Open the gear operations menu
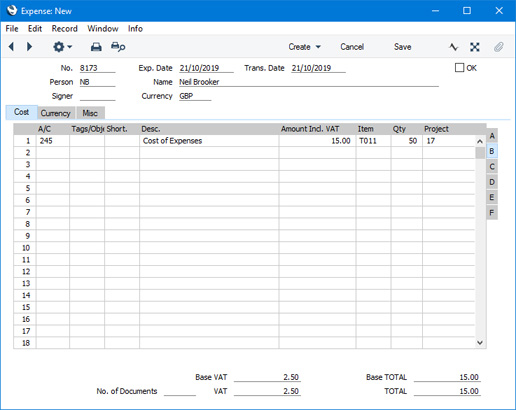The width and height of the screenshot is (516, 410). [62, 47]
